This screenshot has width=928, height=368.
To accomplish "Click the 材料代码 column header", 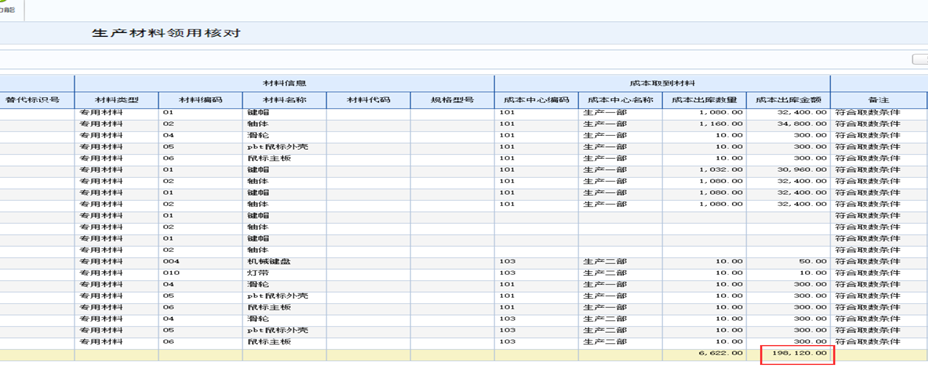I will pyautogui.click(x=368, y=100).
